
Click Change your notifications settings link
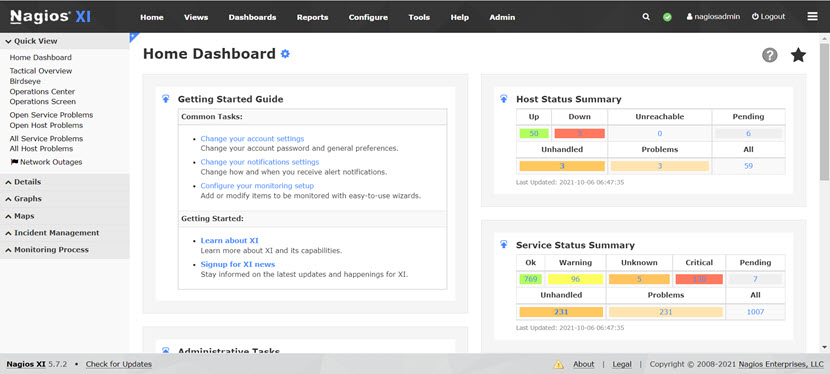pyautogui.click(x=260, y=162)
